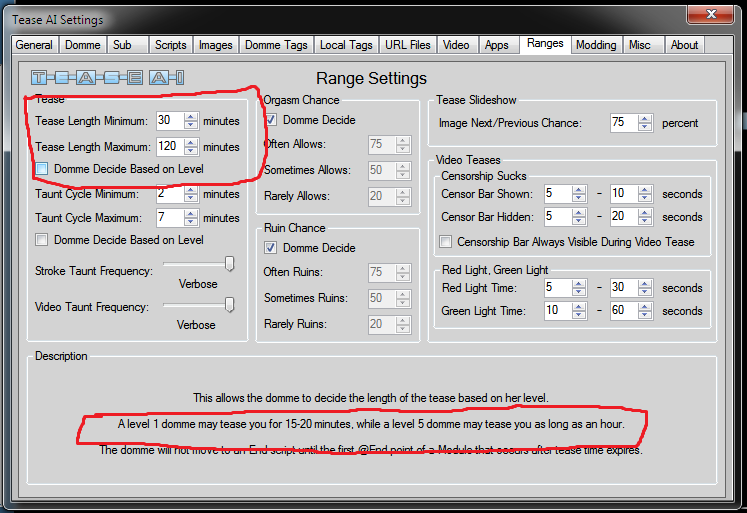This screenshot has height=513, width=747.
Task: Uncheck Domme Decide in Orgasm Chance
Action: (x=271, y=120)
